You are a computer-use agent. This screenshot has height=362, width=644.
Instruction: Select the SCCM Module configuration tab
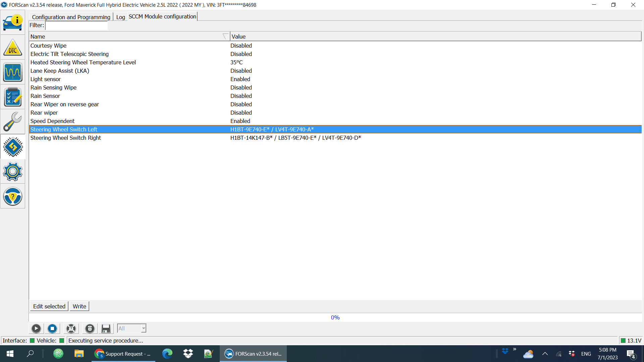tap(162, 16)
